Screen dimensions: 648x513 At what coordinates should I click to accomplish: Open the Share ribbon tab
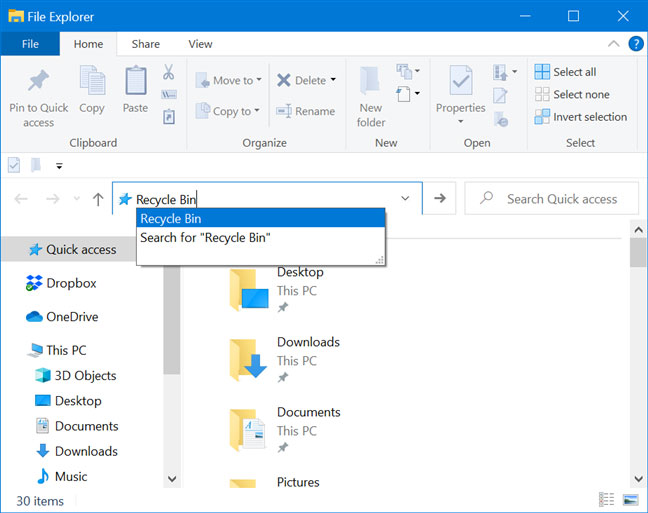coord(146,44)
